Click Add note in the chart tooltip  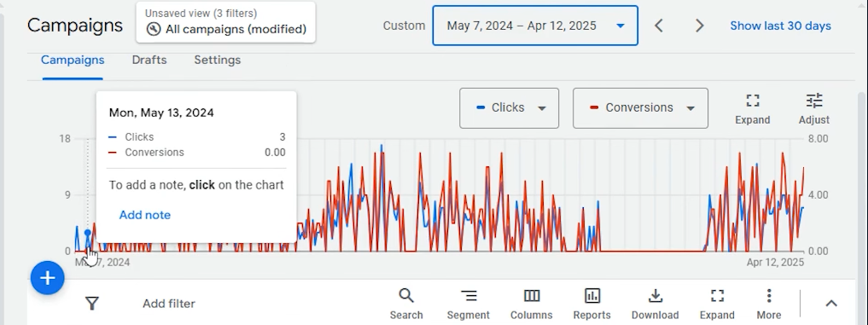click(x=145, y=215)
